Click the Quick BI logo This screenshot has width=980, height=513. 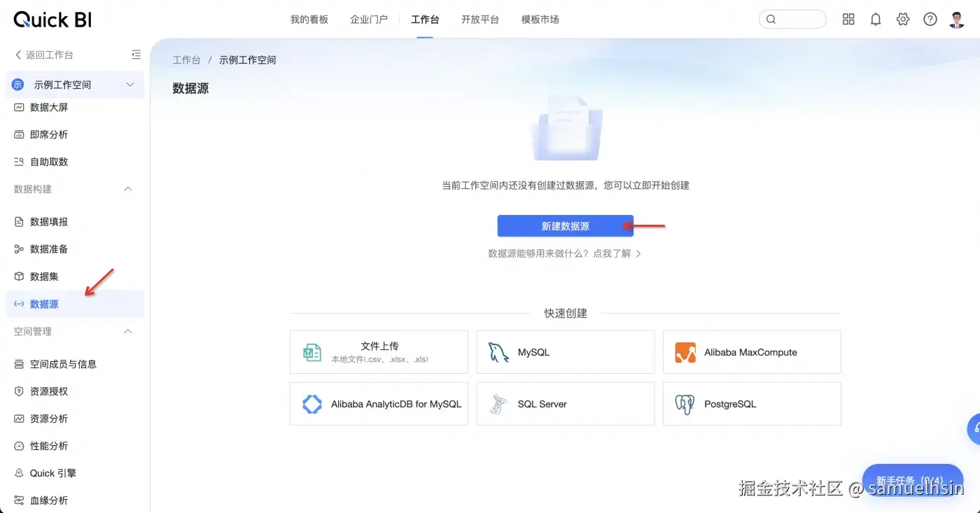[52, 20]
